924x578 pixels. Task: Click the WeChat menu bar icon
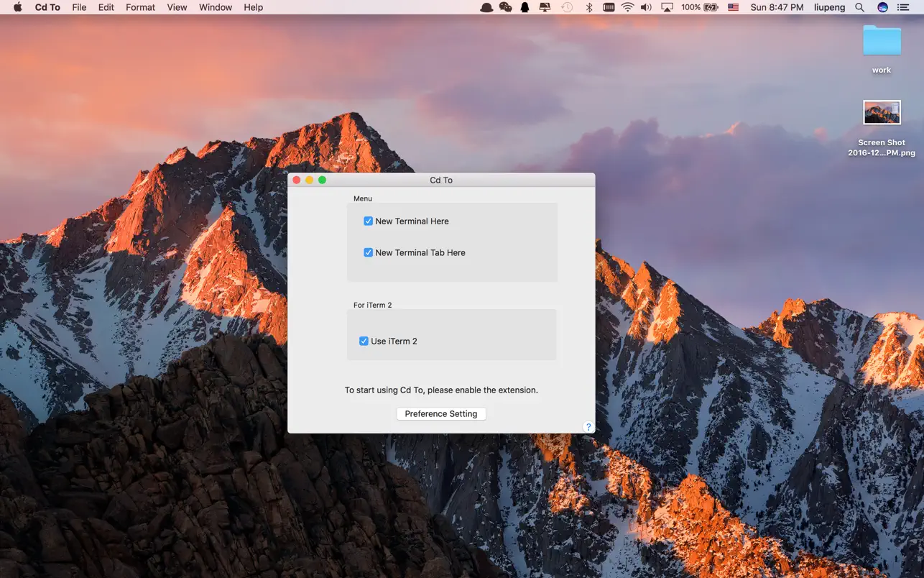point(506,7)
